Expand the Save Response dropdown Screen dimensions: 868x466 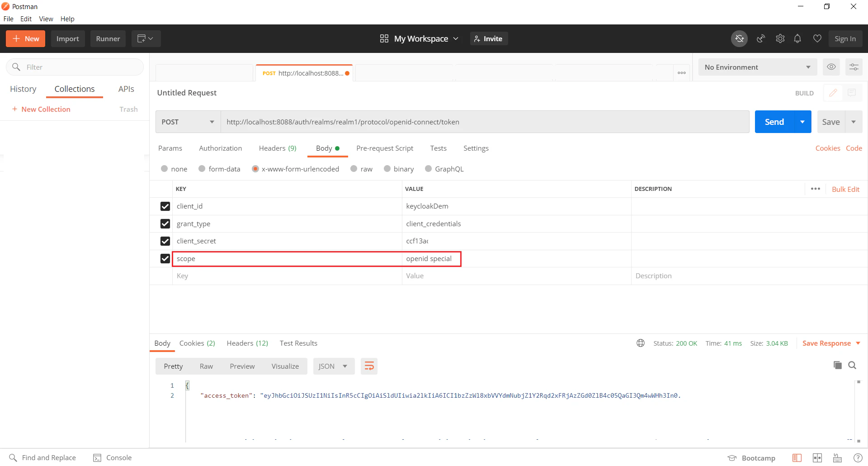858,343
